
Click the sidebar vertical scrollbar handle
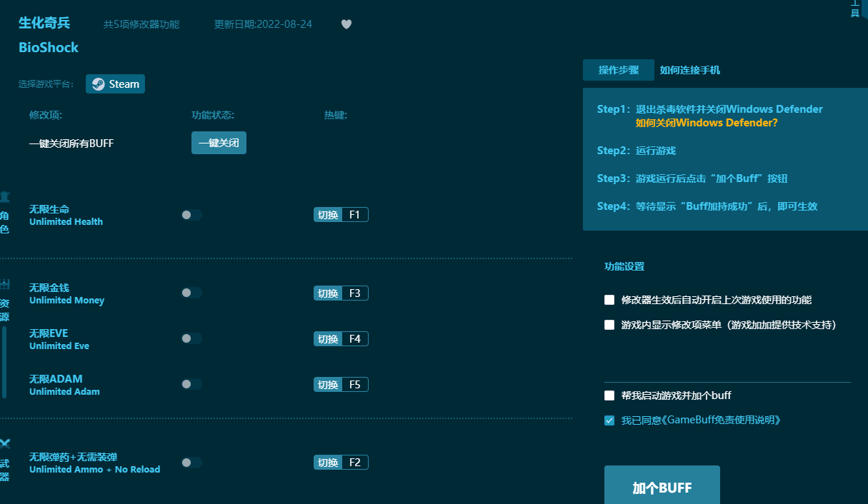click(4, 362)
